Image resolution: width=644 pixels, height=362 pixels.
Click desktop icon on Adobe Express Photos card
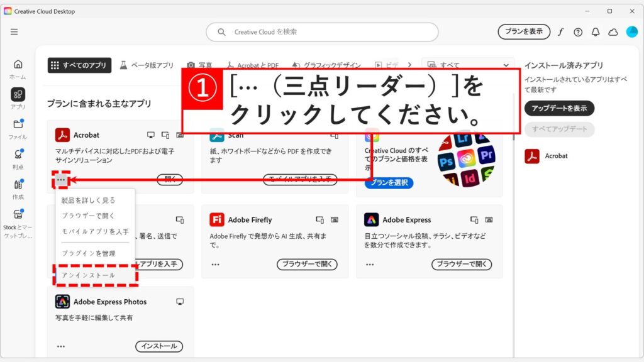pos(180,302)
